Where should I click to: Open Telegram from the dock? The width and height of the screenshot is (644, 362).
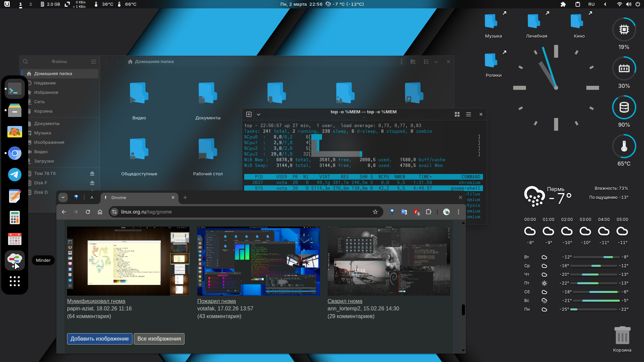14,175
